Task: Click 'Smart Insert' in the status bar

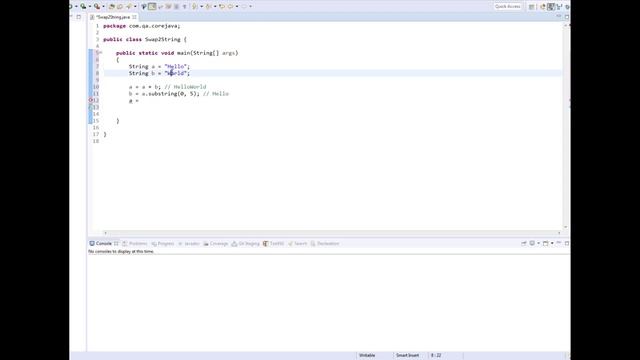Action: coord(407,356)
